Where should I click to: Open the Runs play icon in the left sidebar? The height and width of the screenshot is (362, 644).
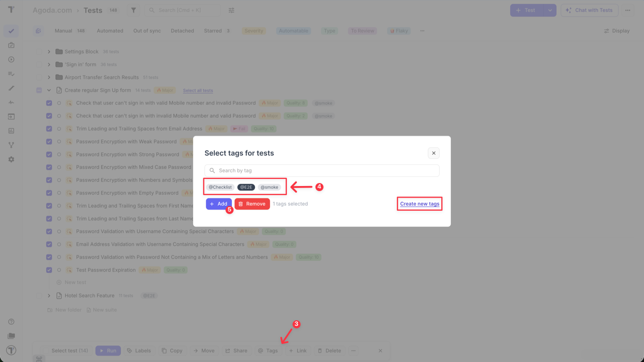11,59
